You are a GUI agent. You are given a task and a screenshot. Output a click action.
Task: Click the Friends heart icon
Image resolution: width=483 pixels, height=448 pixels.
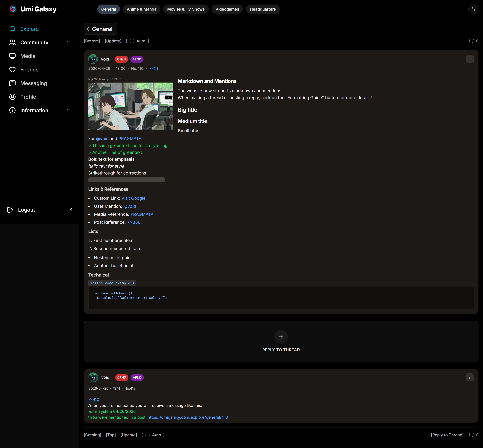pos(12,70)
